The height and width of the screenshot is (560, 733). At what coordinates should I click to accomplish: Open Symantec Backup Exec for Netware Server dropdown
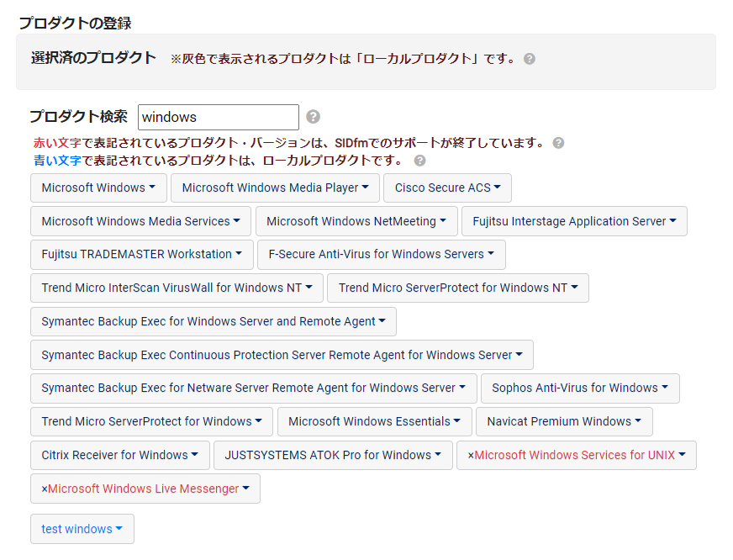[254, 388]
